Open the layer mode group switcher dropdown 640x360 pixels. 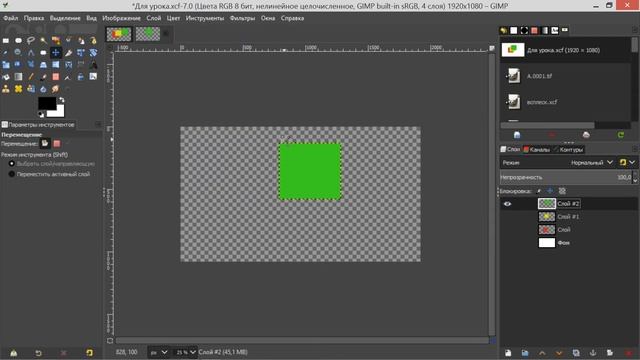tap(627, 162)
